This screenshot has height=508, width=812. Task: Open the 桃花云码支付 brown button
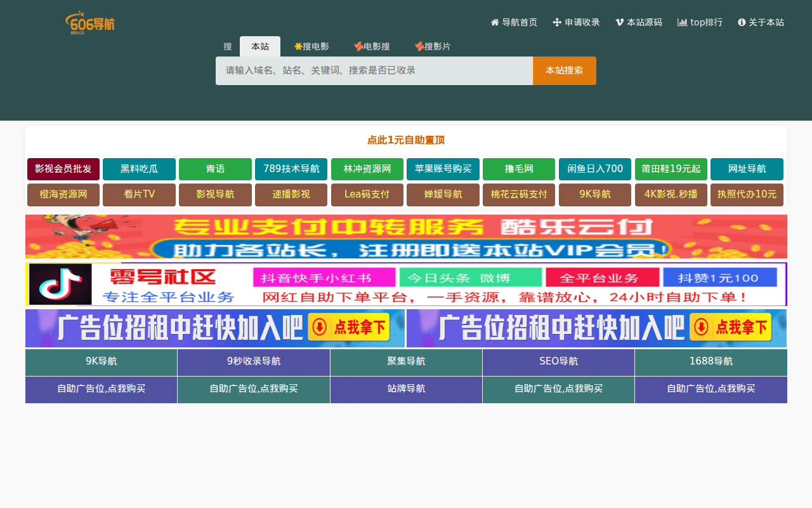[519, 194]
